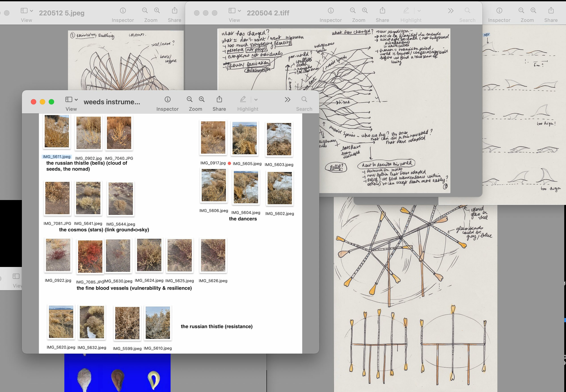Viewport: 566px width, 392px height.
Task: Select the IMG_5611.jpeg thumbnail
Action: click(x=57, y=131)
